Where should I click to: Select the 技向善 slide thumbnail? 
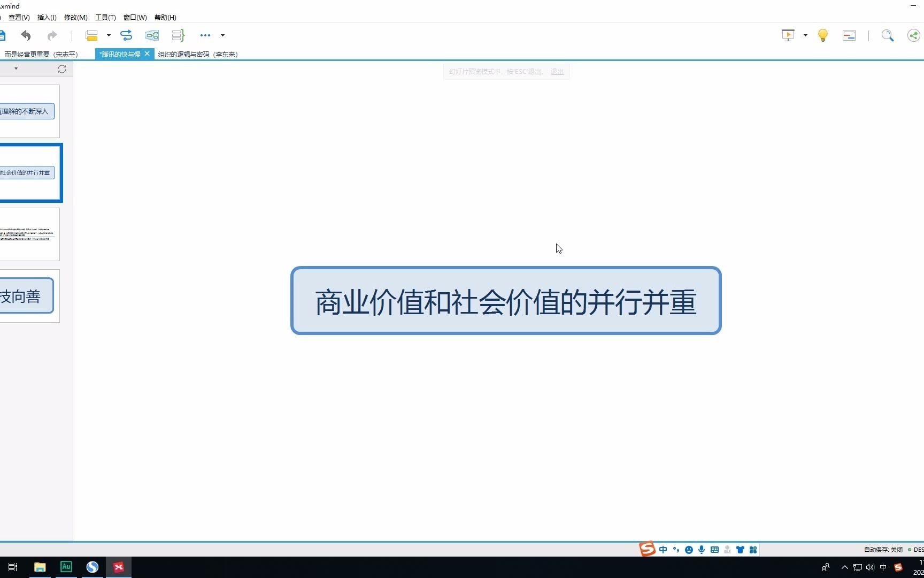coord(29,296)
